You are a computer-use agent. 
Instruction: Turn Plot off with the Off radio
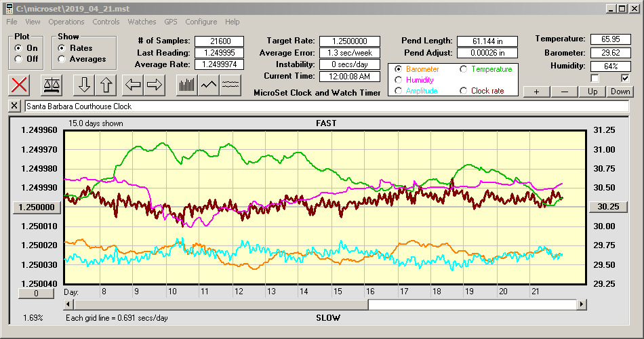point(18,60)
